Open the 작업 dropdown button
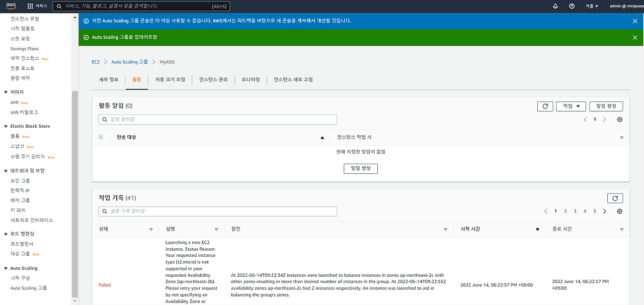Viewport: 644px width, 305px height. coord(571,106)
